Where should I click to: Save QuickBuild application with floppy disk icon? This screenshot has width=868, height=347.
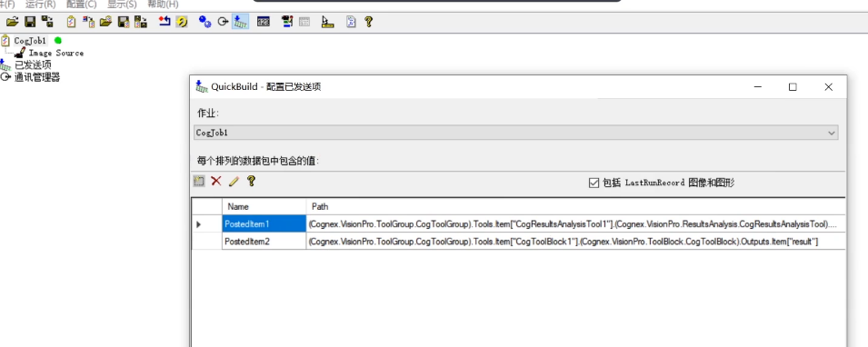[x=30, y=22]
